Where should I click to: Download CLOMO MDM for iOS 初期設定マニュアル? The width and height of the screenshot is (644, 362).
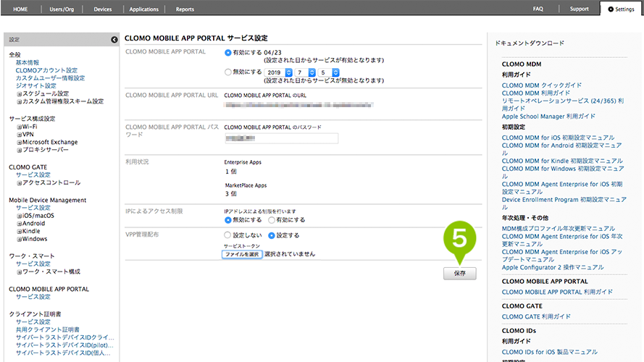click(559, 138)
